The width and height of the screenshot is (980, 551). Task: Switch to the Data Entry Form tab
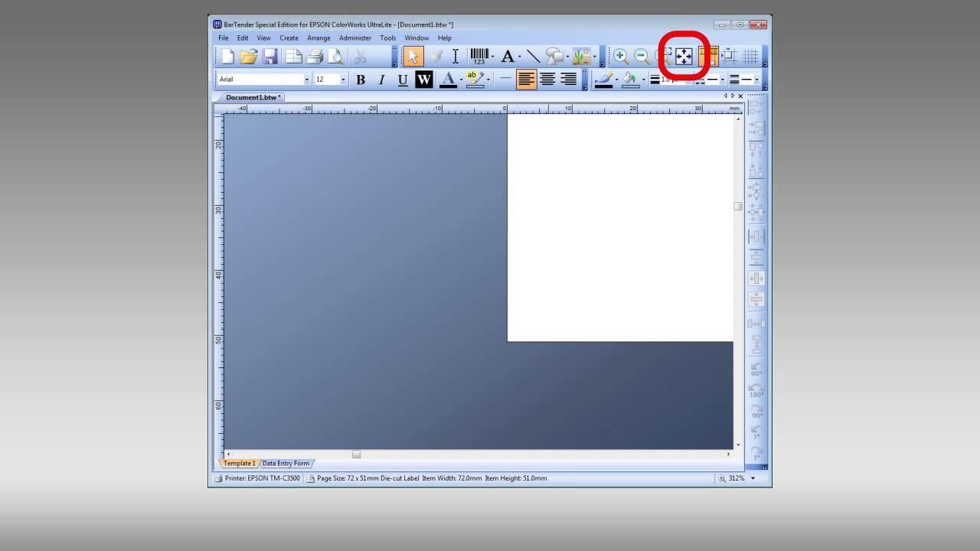(286, 463)
